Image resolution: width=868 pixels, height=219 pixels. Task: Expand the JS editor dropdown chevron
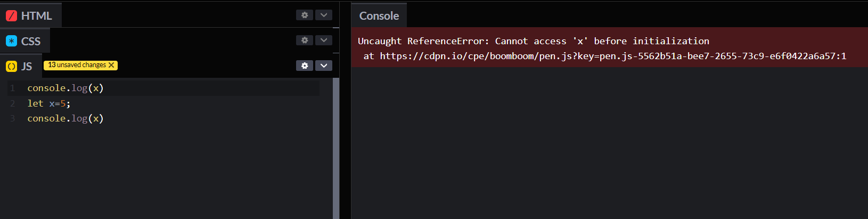point(324,66)
